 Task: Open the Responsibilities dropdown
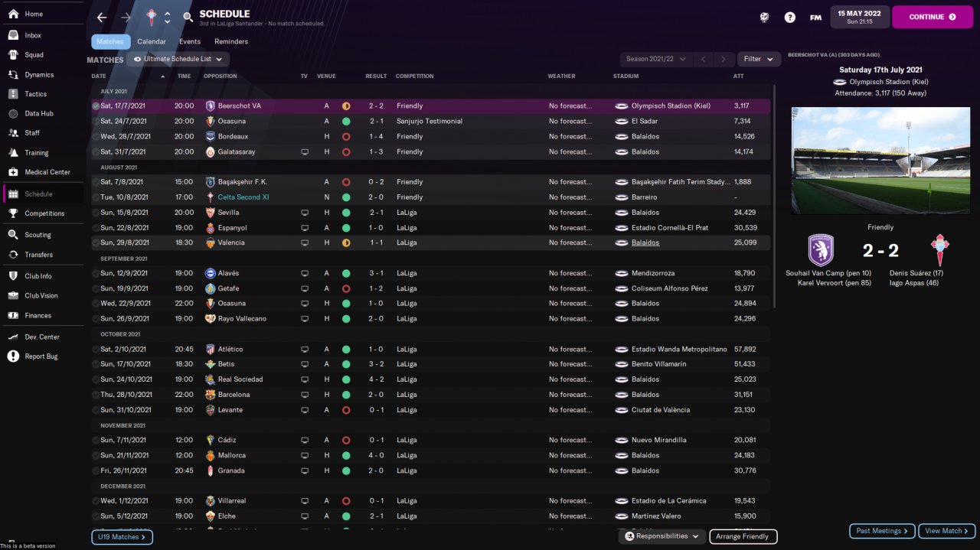(662, 536)
